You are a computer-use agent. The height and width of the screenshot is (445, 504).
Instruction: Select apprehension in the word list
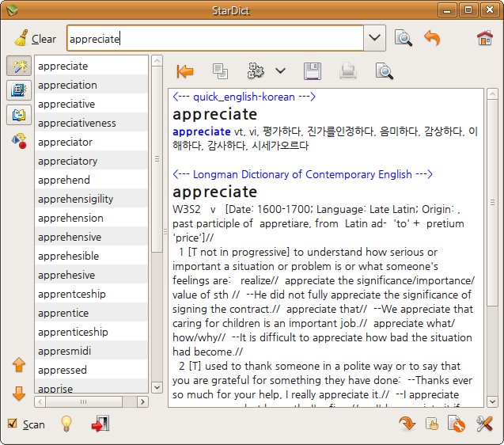click(91, 218)
